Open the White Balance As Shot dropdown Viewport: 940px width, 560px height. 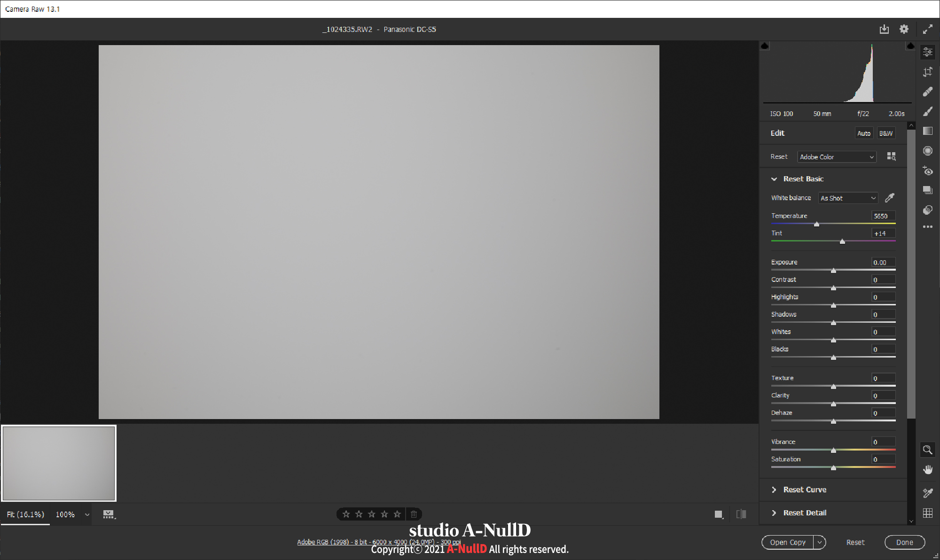point(848,198)
